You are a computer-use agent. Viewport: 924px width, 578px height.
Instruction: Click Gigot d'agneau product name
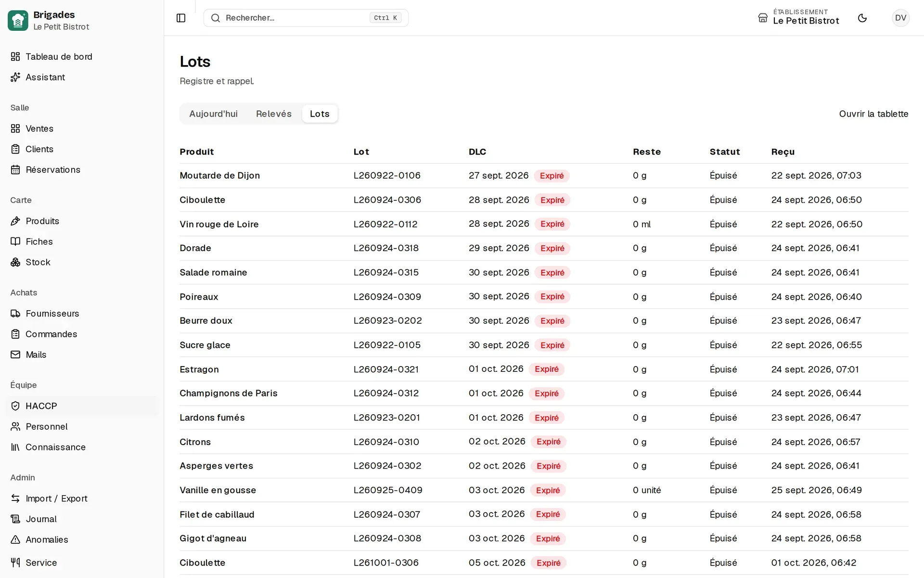(x=213, y=539)
